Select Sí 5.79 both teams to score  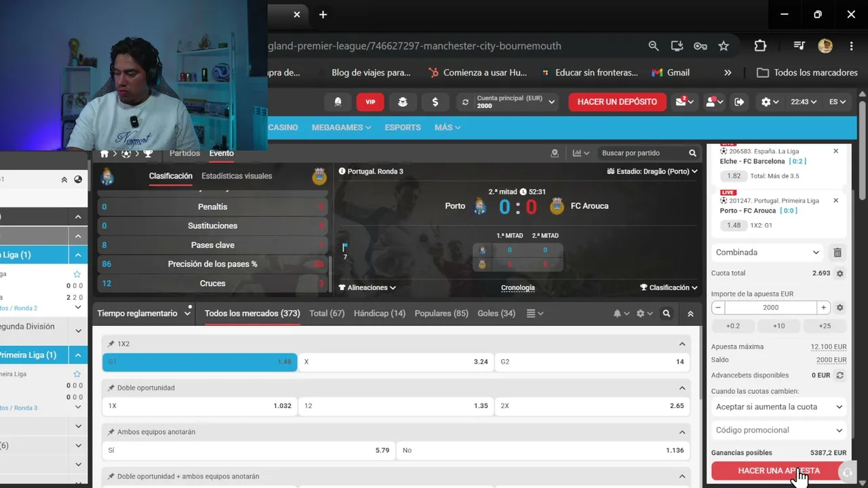tap(248, 450)
